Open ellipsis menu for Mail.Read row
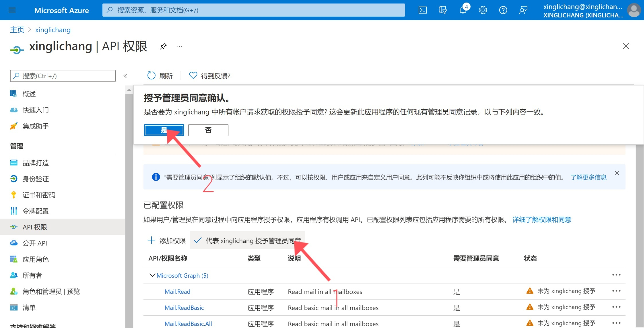This screenshot has width=644, height=328. [x=616, y=291]
